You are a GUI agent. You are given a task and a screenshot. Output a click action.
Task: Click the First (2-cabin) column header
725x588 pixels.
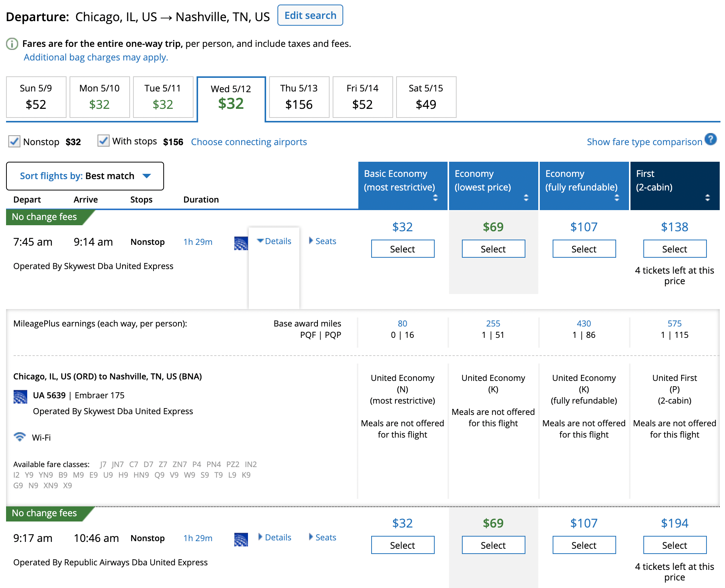click(x=675, y=186)
